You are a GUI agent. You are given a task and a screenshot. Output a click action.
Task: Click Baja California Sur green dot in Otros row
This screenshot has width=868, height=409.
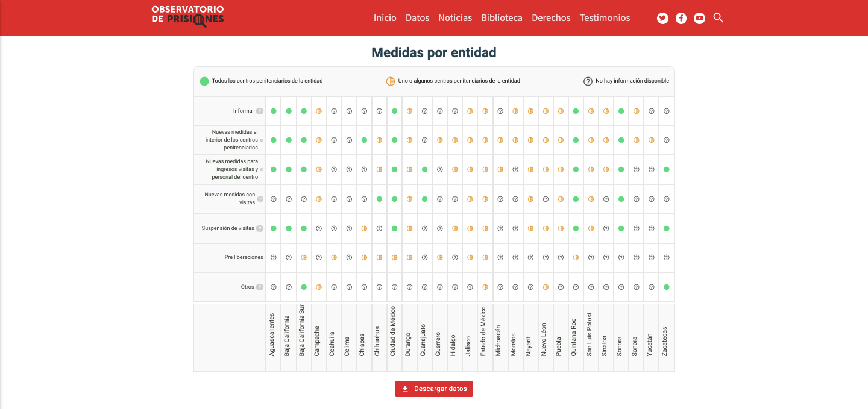pyautogui.click(x=304, y=287)
